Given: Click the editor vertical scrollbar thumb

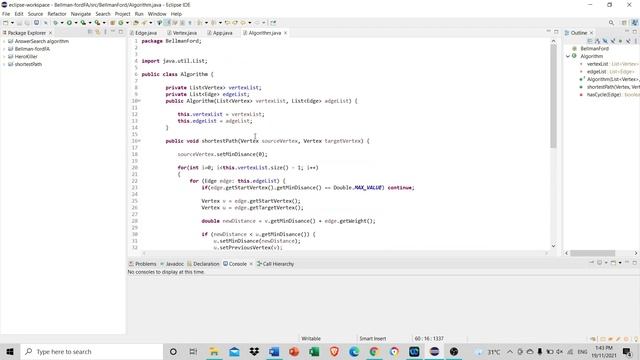Looking at the screenshot, I should [553, 96].
